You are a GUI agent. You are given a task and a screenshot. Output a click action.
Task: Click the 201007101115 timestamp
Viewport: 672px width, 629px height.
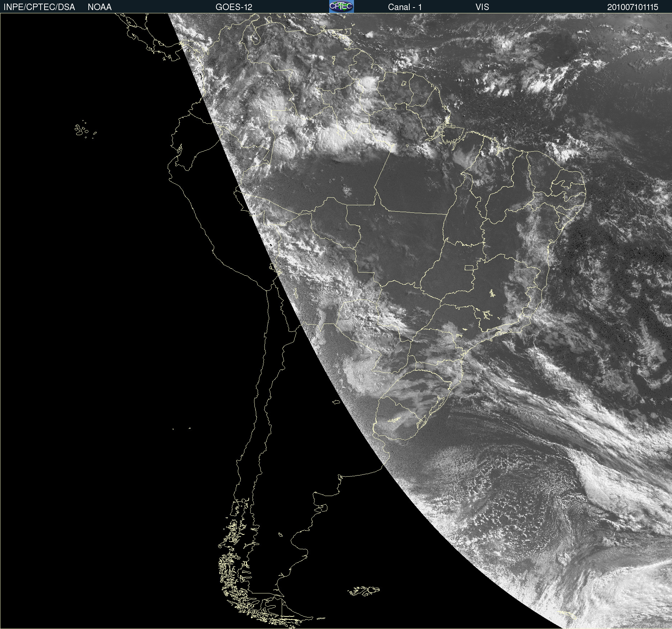click(632, 7)
